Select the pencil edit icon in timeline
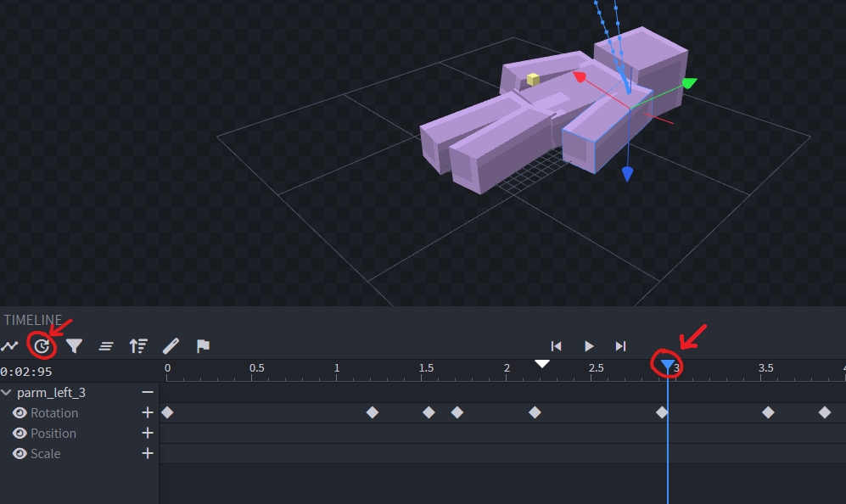Image resolution: width=846 pixels, height=504 pixels. tap(171, 346)
